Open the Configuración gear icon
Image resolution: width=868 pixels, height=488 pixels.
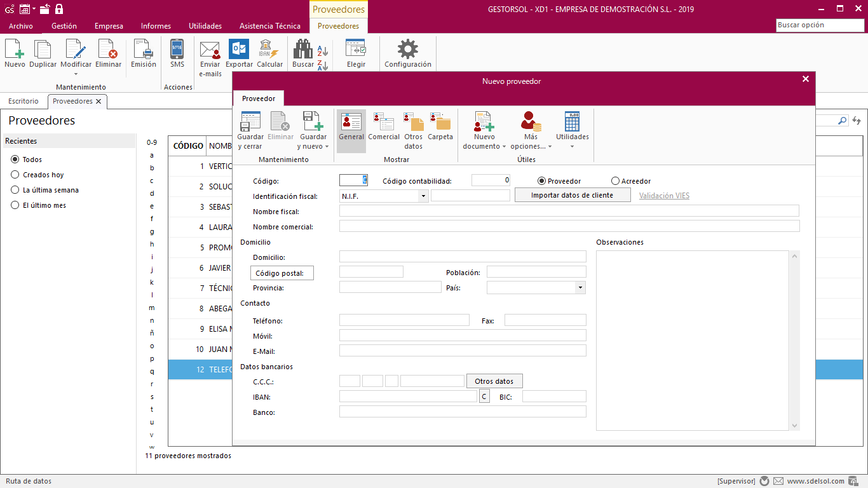click(x=407, y=50)
